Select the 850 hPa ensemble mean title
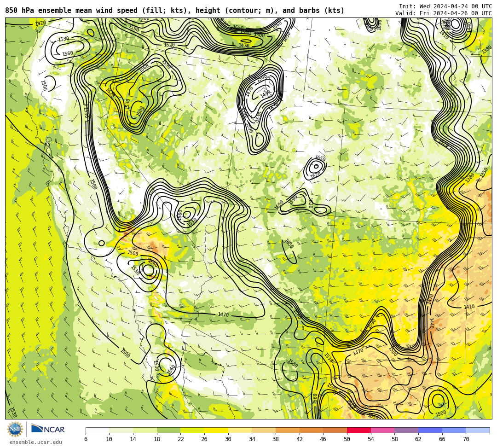Screen dimensions: 497x448 (x=175, y=11)
